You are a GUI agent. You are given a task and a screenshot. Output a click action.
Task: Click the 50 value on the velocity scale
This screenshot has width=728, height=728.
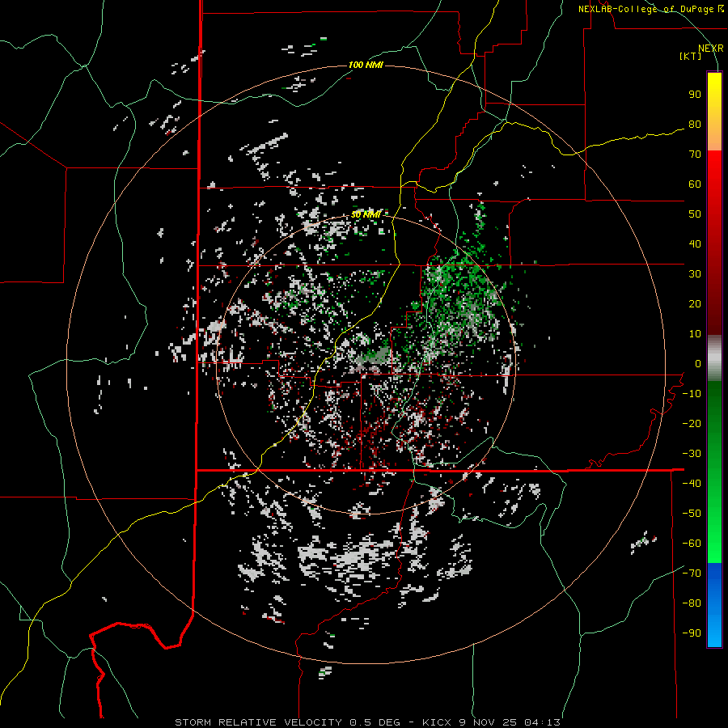695,214
